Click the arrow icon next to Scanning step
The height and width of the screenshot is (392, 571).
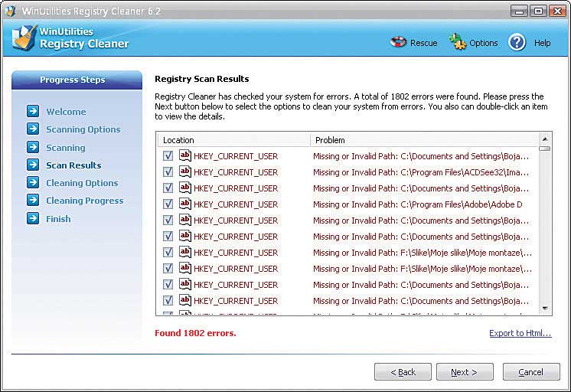(33, 147)
